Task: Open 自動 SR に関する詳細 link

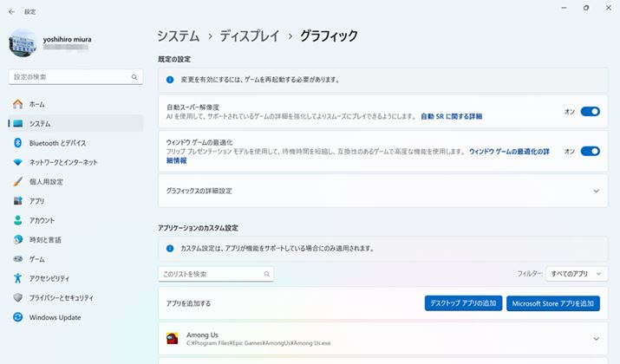Action: [x=451, y=116]
